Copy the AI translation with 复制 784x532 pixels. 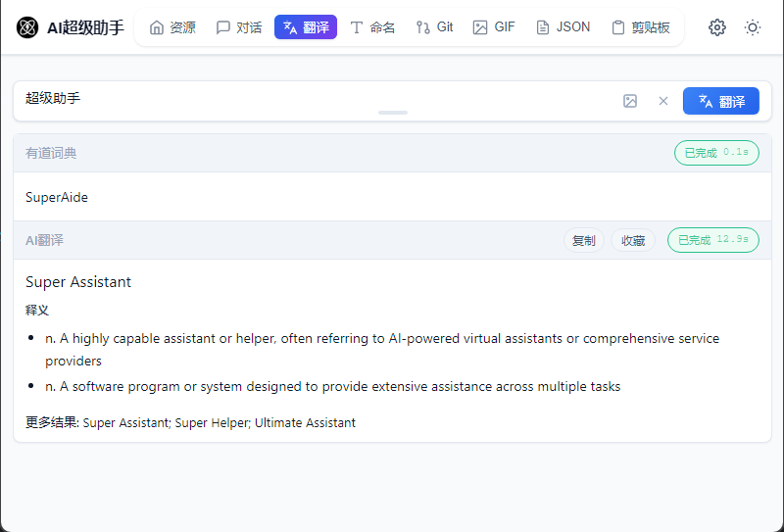[x=583, y=240]
